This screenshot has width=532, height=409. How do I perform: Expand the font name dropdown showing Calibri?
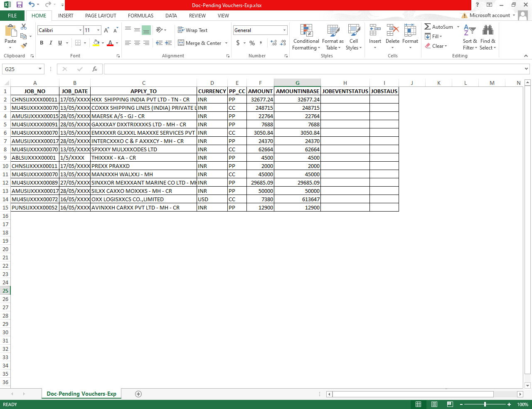80,30
